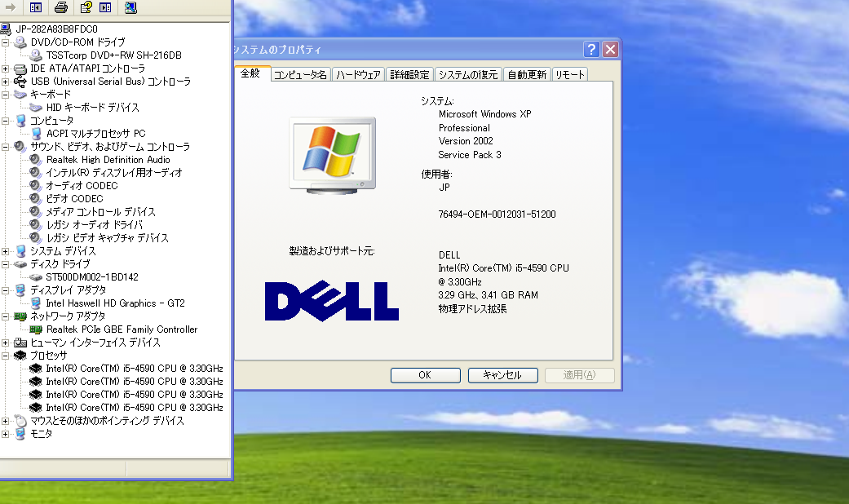
Task: Select the first i5-4590 processor entry
Action: point(135,369)
